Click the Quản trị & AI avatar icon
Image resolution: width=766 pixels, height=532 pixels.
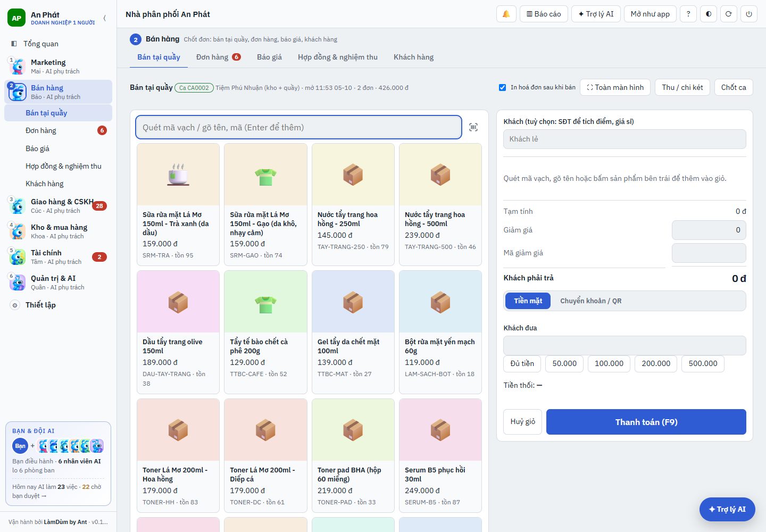tap(18, 282)
